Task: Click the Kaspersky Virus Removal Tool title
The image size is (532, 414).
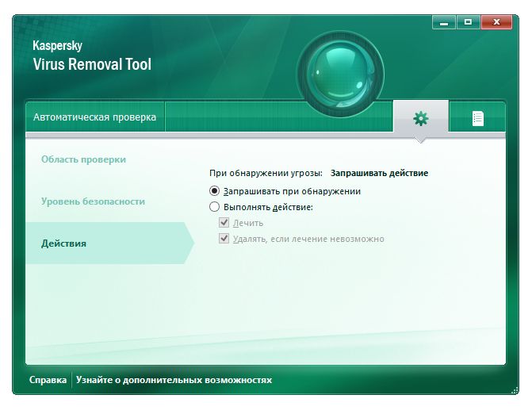Action: (x=92, y=56)
